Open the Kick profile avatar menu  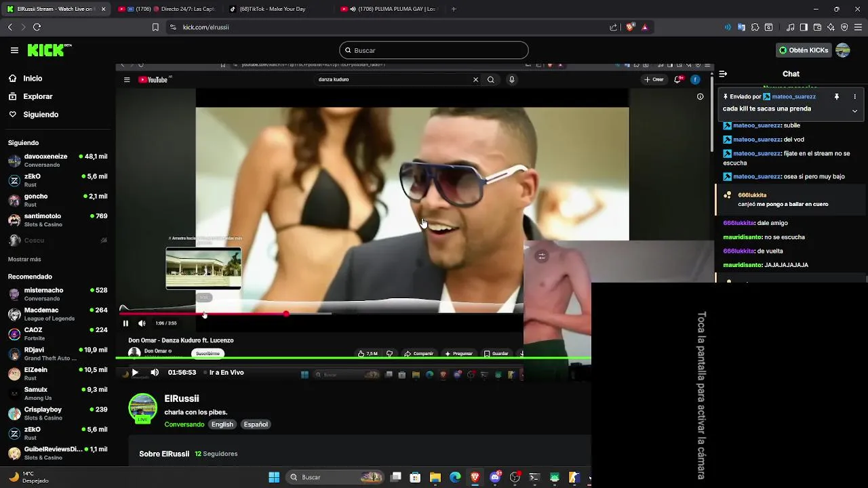pos(843,50)
